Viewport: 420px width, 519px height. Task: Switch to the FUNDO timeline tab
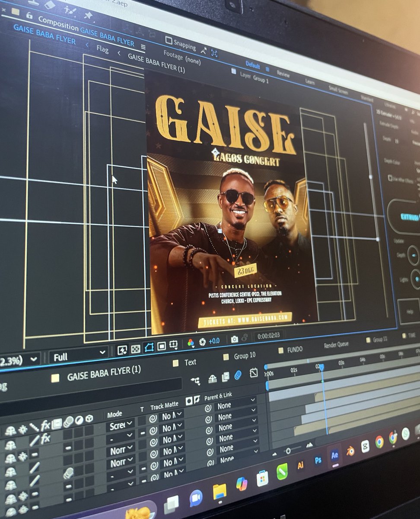click(294, 349)
